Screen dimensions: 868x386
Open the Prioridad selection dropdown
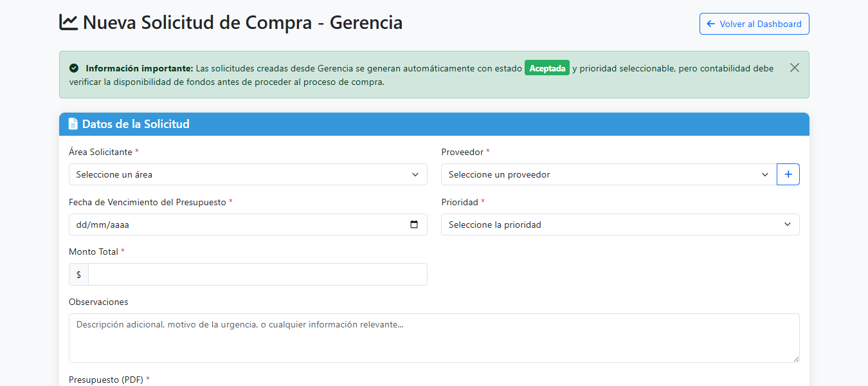(x=619, y=224)
